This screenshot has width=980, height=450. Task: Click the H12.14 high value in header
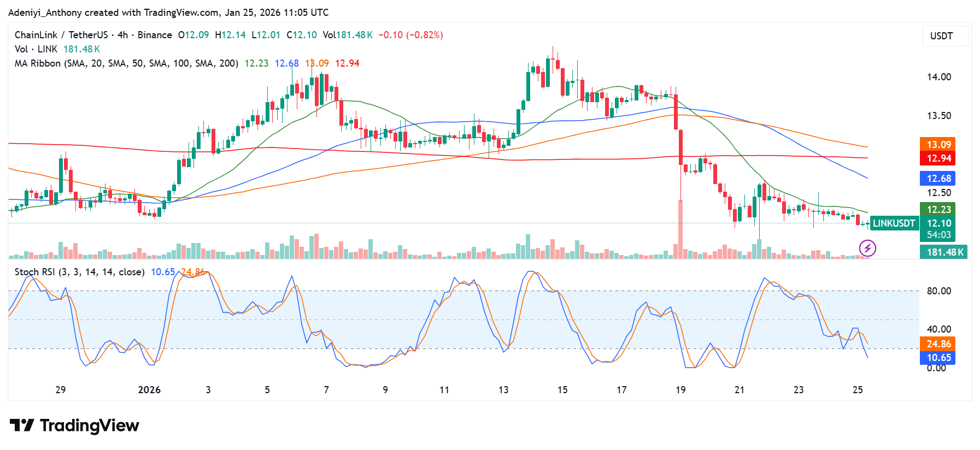click(x=230, y=35)
